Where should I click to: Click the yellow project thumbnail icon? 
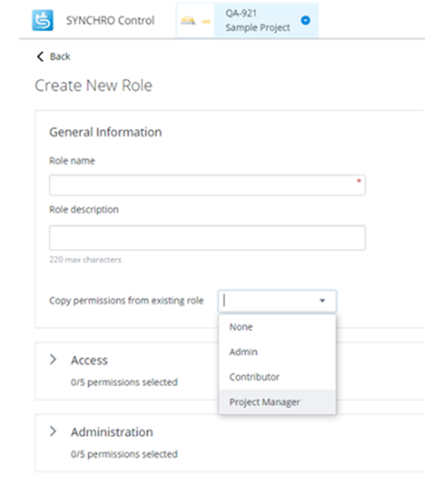[188, 21]
